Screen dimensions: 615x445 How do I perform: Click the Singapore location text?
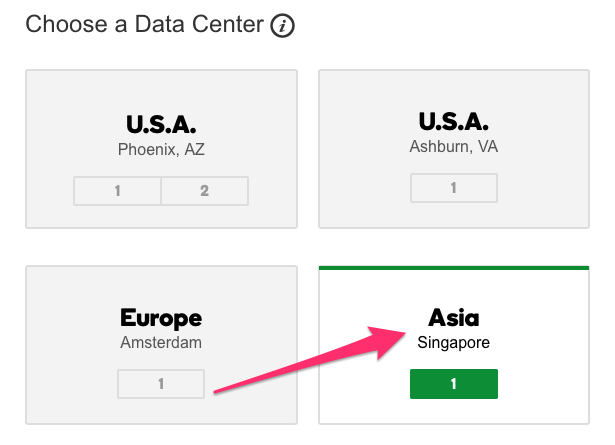click(453, 343)
